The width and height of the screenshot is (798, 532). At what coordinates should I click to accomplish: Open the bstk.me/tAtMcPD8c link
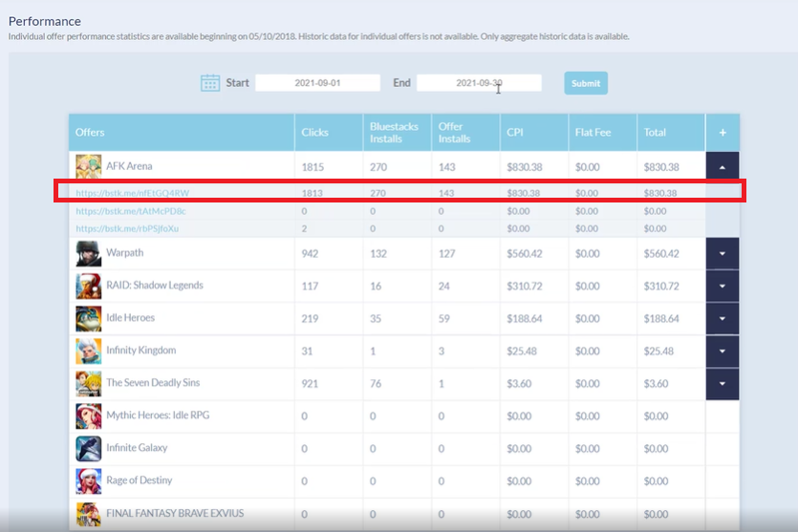pos(131,211)
